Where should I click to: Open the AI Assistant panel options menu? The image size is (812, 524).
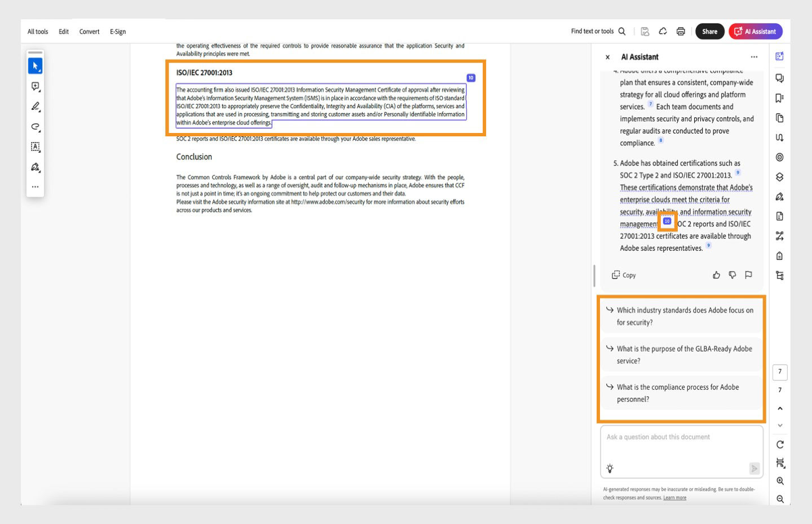tap(754, 57)
